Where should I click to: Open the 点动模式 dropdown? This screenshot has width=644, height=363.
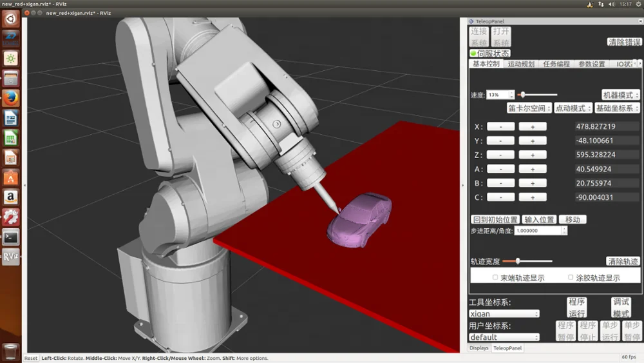(x=573, y=108)
